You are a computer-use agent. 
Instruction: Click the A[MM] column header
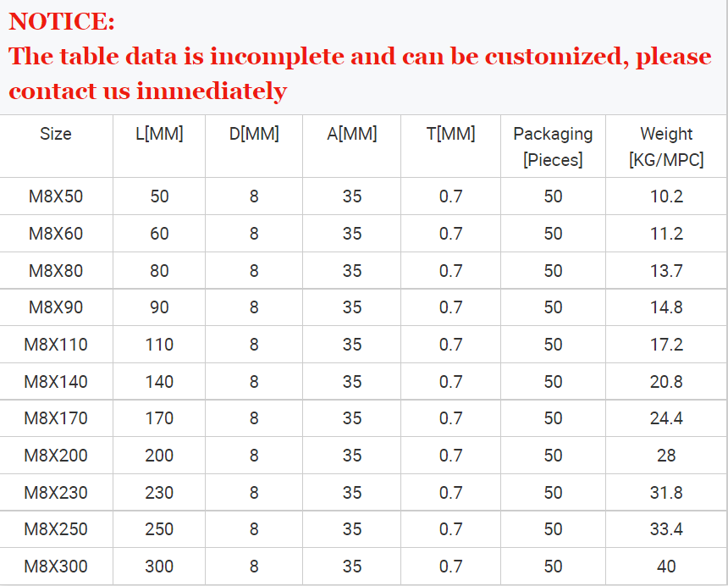[352, 134]
